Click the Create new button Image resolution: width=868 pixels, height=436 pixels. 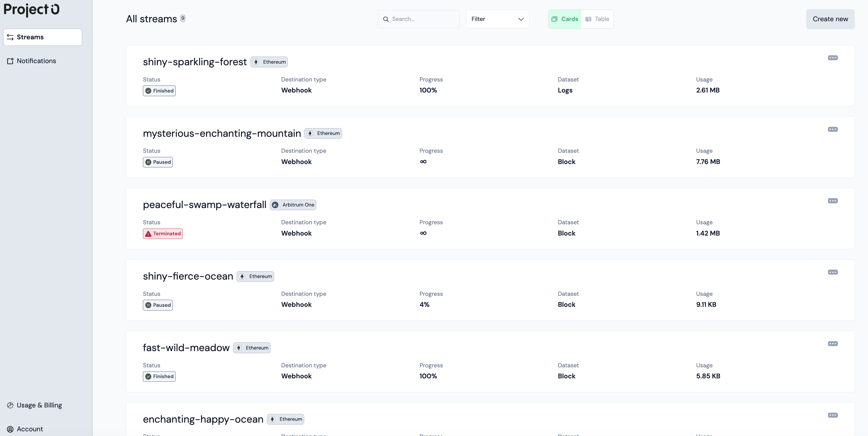pos(830,19)
